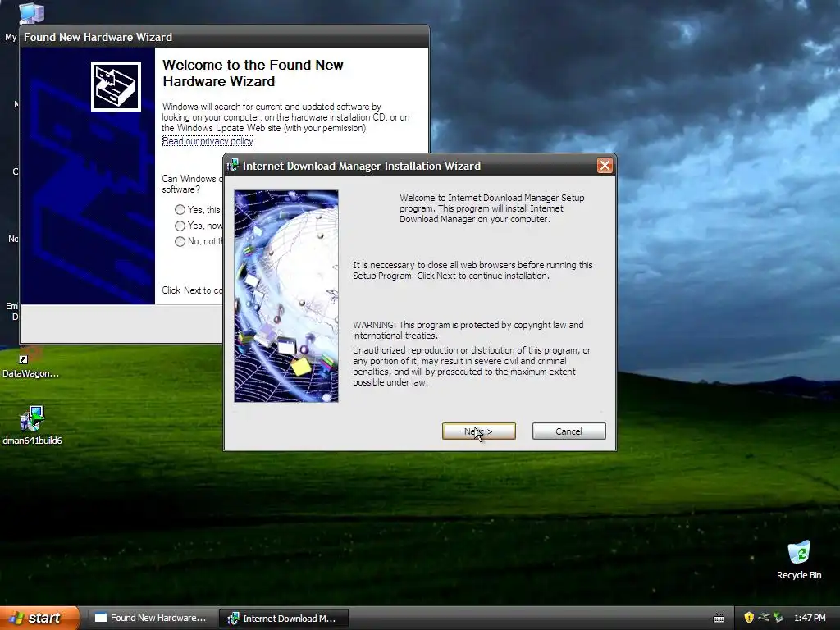Viewport: 840px width, 630px height.
Task: Open the DataWagon desktop shortcut
Action: 30,363
